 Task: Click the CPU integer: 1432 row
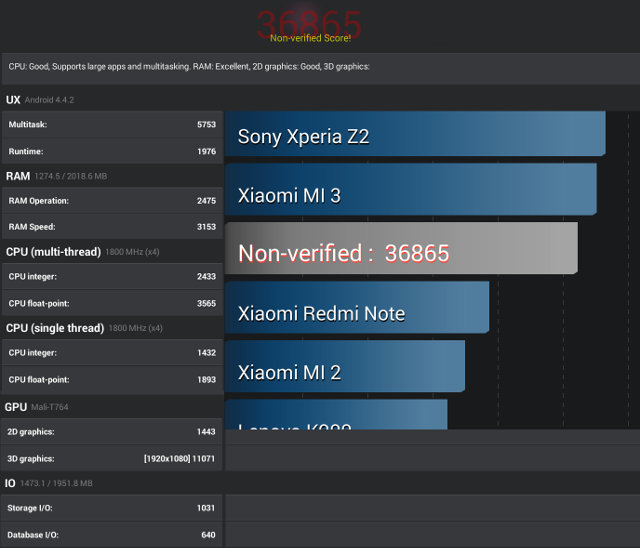tap(112, 353)
